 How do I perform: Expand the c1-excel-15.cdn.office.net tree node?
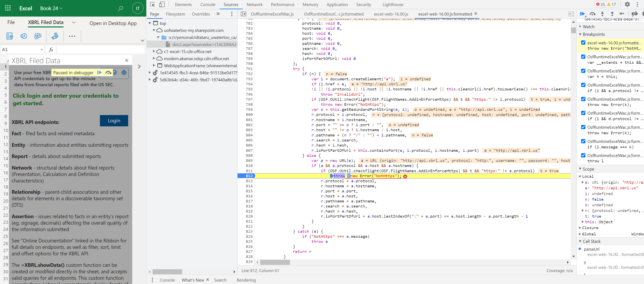pyautogui.click(x=154, y=52)
